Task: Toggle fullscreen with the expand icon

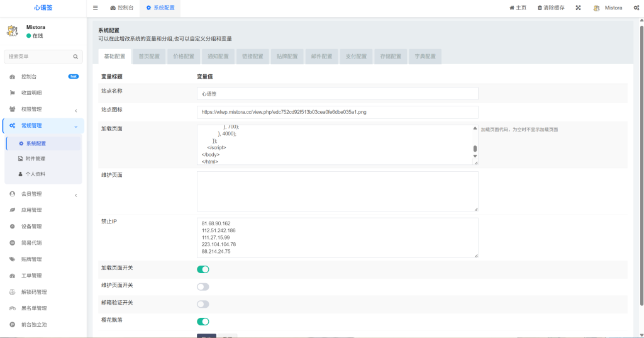Action: 578,8
